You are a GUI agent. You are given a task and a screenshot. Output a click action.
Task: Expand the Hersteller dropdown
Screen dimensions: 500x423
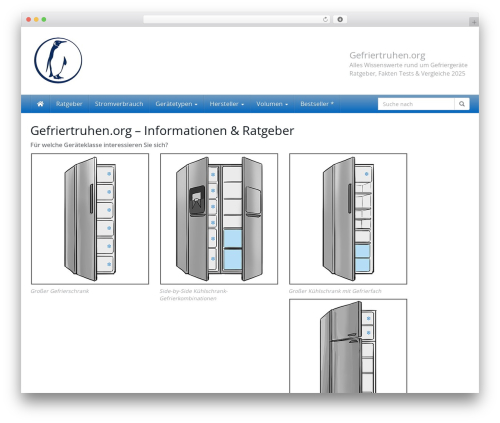(x=227, y=104)
